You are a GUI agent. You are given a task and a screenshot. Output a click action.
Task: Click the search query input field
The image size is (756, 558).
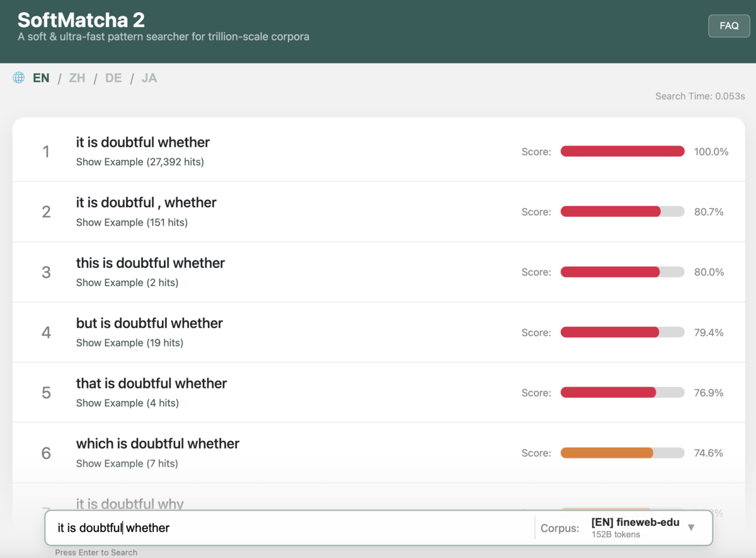[290, 528]
